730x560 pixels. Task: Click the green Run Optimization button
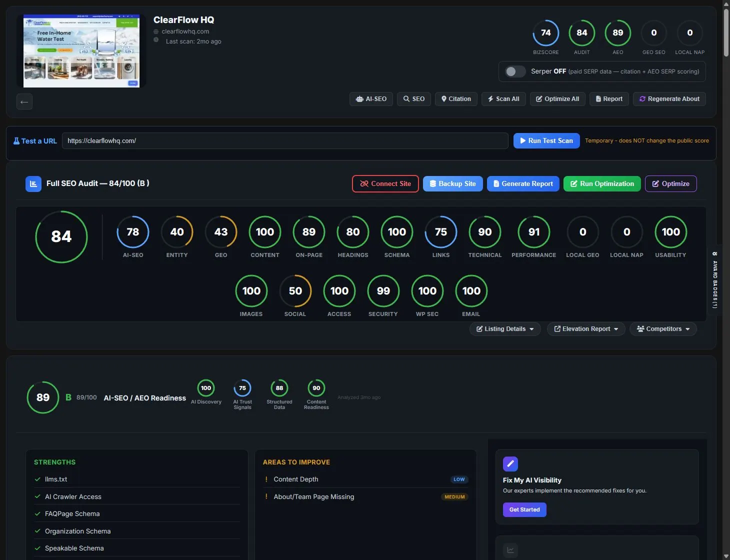[602, 184]
